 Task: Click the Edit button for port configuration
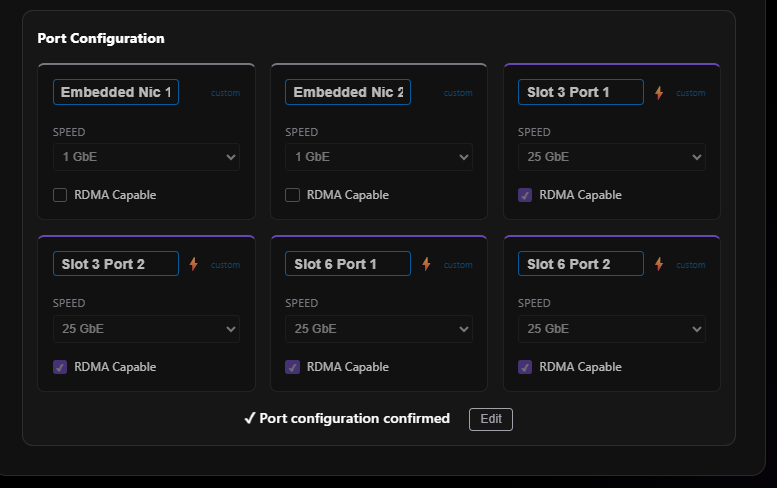[490, 419]
